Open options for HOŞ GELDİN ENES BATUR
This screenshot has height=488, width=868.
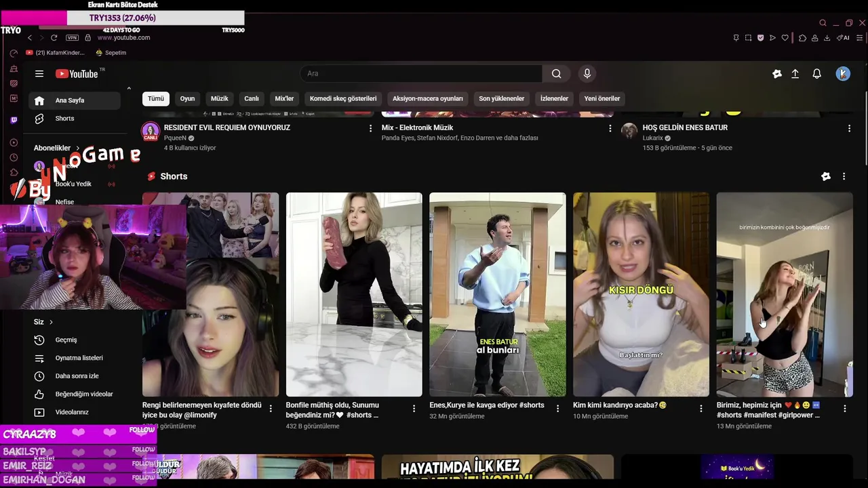(x=849, y=128)
